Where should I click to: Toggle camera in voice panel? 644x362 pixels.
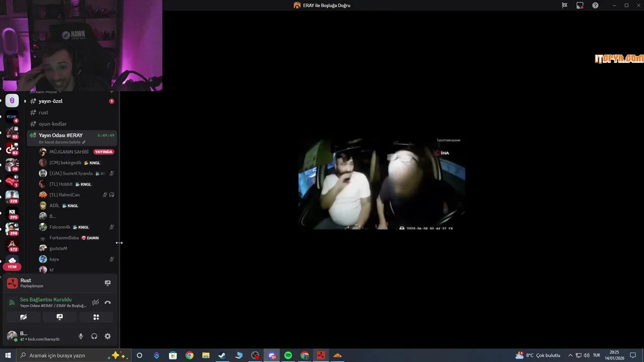pyautogui.click(x=23, y=317)
